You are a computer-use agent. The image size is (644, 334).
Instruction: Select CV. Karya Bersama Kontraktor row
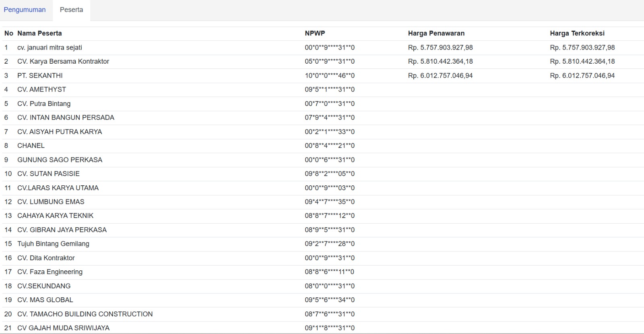(x=322, y=62)
